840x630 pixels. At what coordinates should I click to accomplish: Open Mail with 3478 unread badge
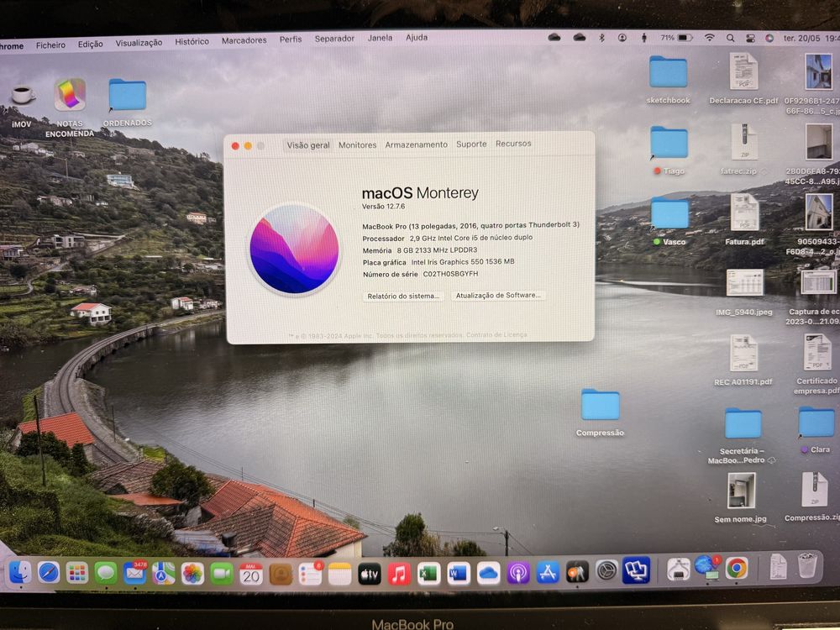[135, 574]
